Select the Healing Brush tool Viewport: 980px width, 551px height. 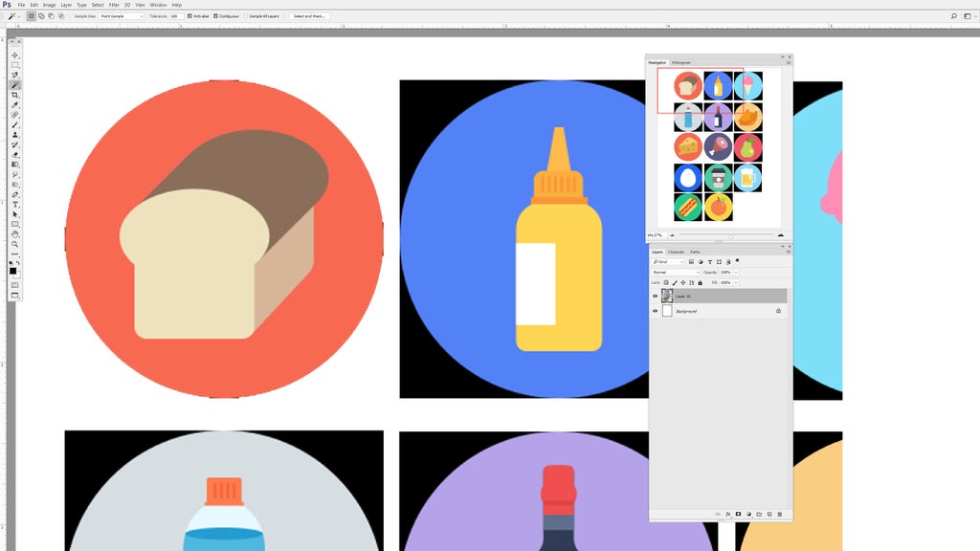[x=15, y=115]
